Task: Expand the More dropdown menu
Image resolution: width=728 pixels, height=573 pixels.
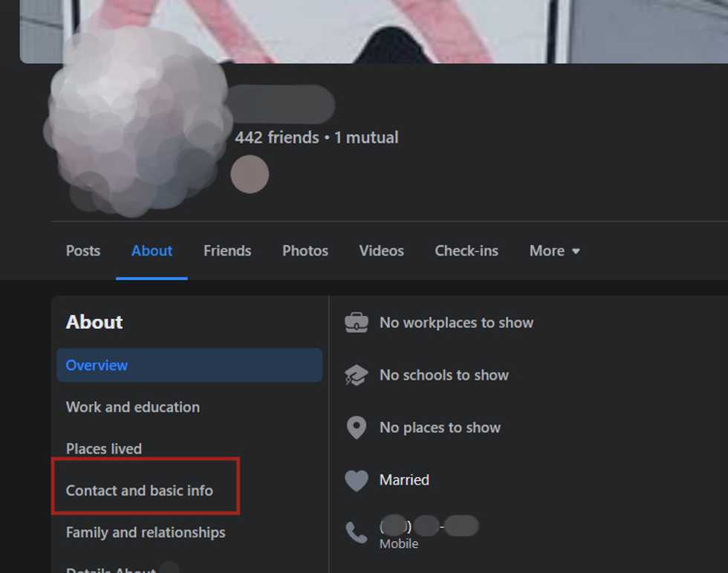Action: click(555, 250)
